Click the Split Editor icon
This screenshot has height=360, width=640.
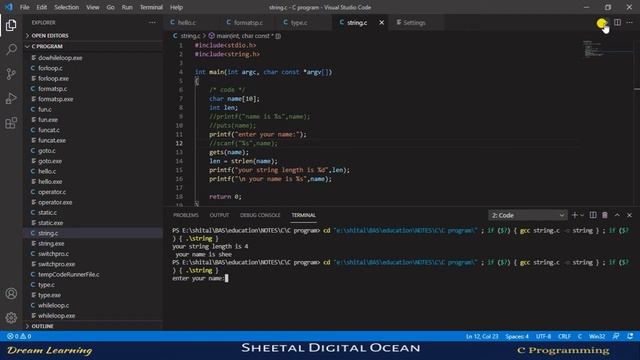pyautogui.click(x=617, y=22)
